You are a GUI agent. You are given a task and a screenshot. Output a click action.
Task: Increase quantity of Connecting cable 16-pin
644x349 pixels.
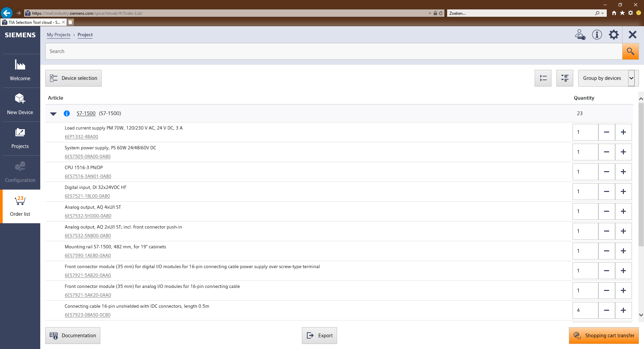(x=624, y=310)
